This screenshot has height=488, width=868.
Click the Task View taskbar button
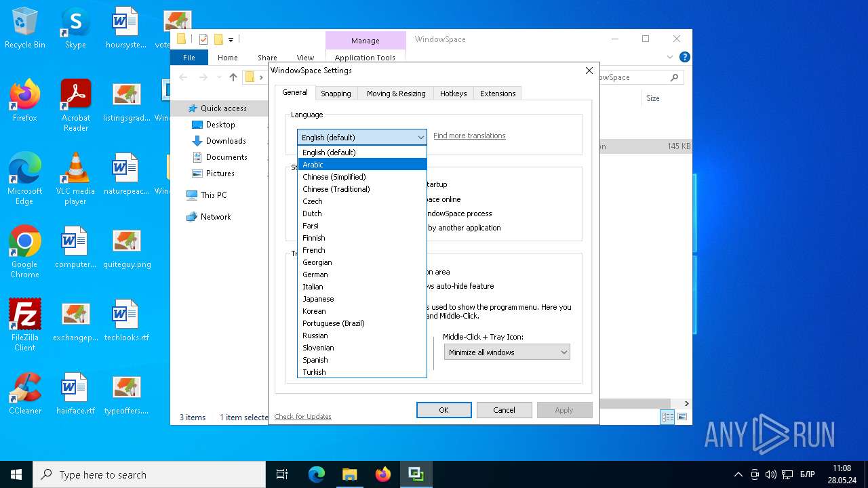click(282, 474)
